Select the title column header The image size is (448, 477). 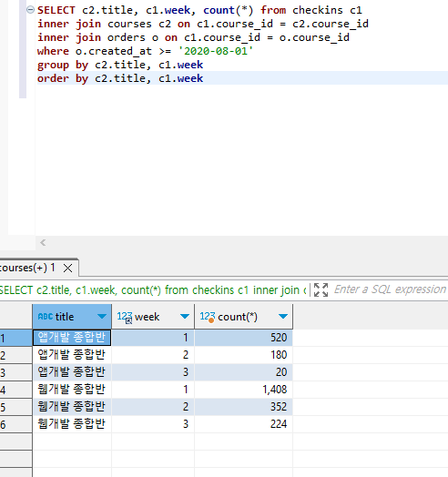click(72, 317)
